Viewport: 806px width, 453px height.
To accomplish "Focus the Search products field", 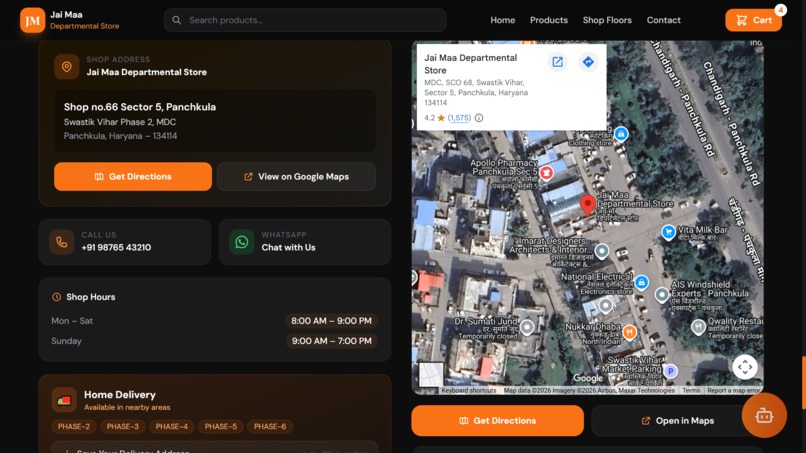I will (305, 20).
